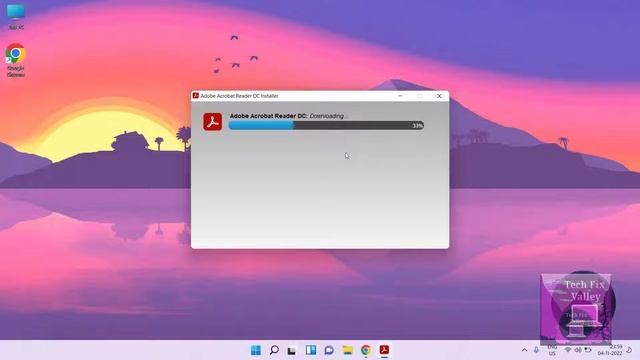Open taskbar Search magnifier
The height and width of the screenshot is (360, 640).
(x=274, y=350)
